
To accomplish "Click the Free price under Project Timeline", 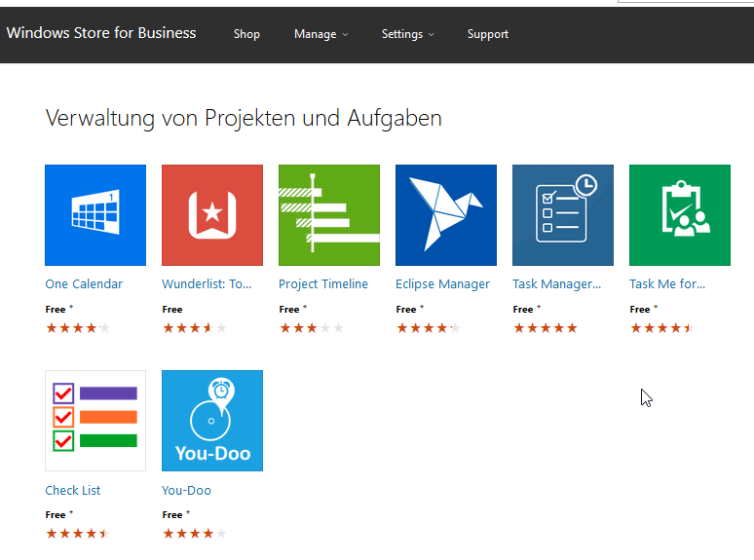I will (289, 310).
